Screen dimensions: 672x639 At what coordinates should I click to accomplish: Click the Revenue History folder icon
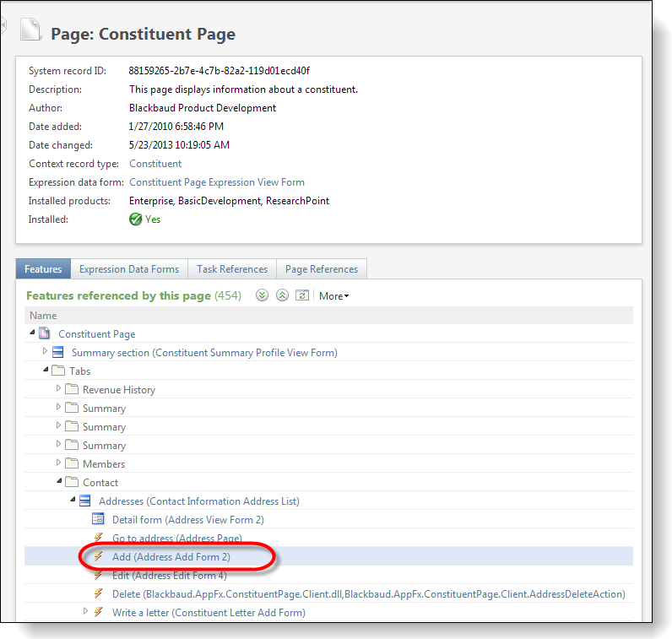[71, 389]
